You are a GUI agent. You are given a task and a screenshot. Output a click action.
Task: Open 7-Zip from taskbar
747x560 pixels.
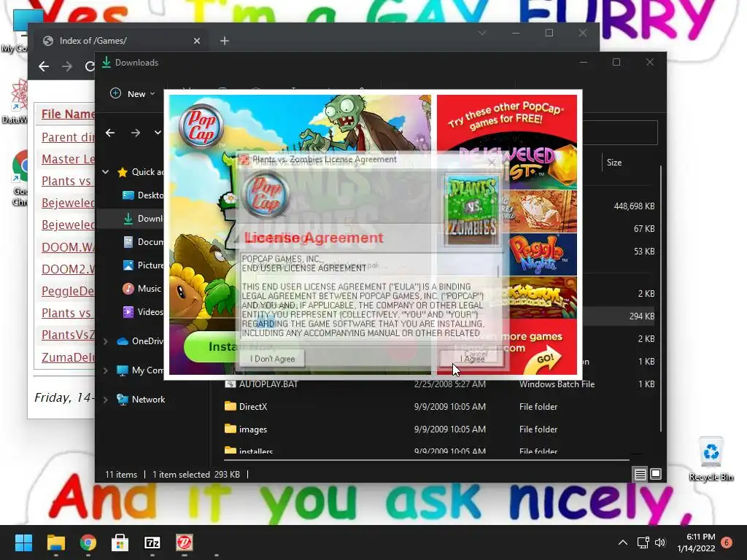[x=152, y=542]
